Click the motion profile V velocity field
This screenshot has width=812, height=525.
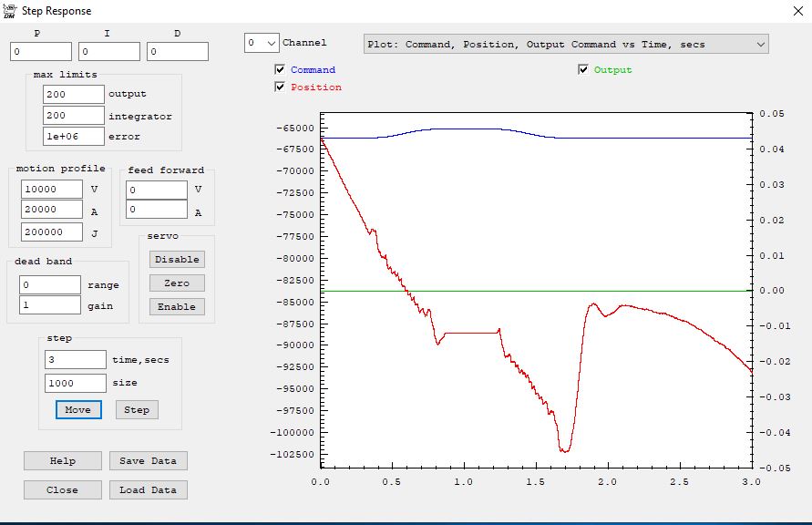click(52, 190)
